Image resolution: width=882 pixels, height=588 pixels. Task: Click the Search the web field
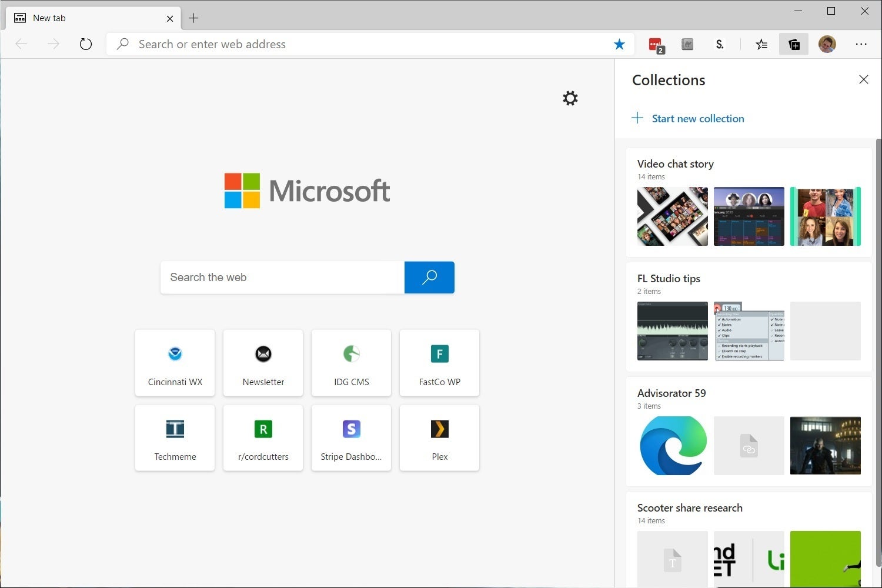click(x=282, y=277)
